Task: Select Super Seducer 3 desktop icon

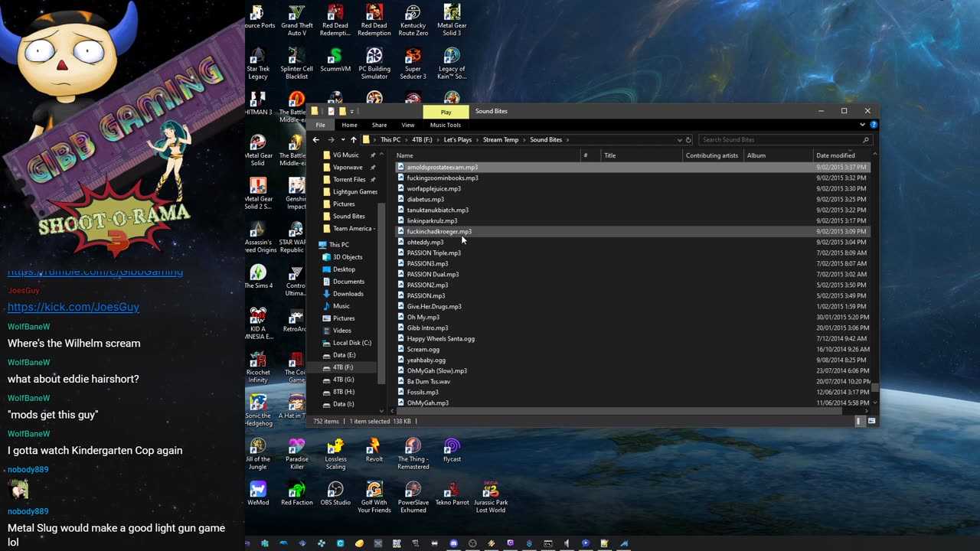Action: point(413,64)
